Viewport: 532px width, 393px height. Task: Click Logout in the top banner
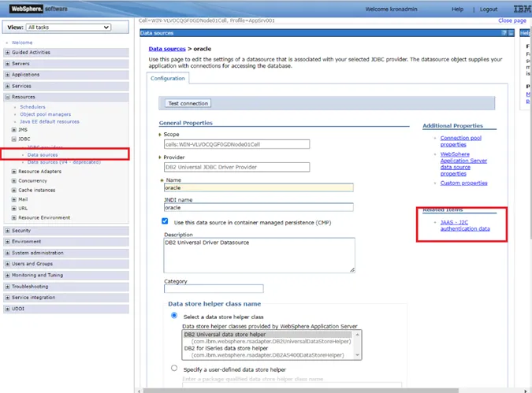click(x=489, y=9)
